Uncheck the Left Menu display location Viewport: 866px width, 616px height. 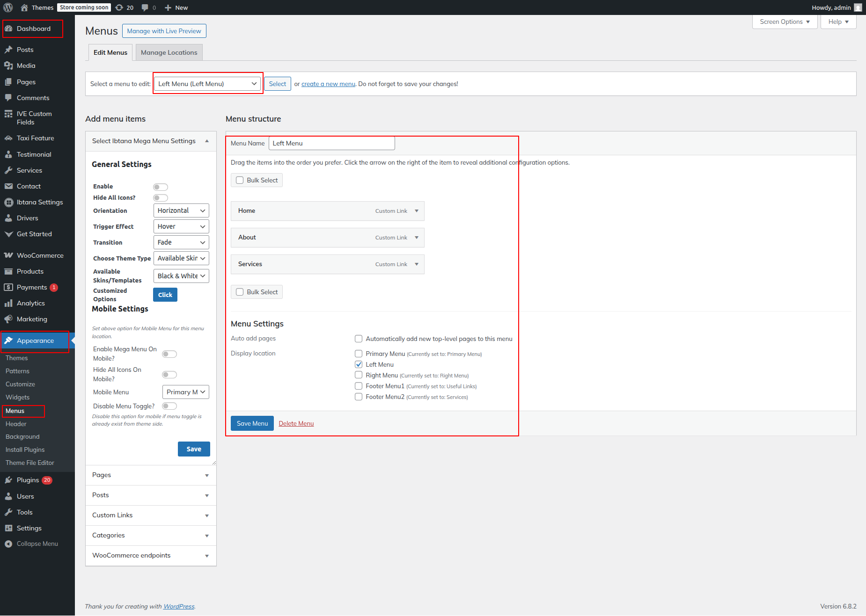click(359, 364)
